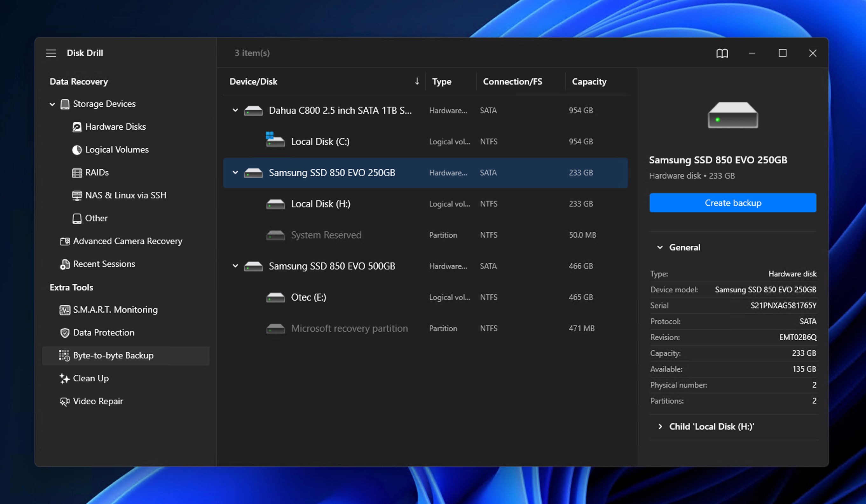Click the Otec (E:) drive icon
Image resolution: width=866 pixels, height=504 pixels.
(276, 297)
